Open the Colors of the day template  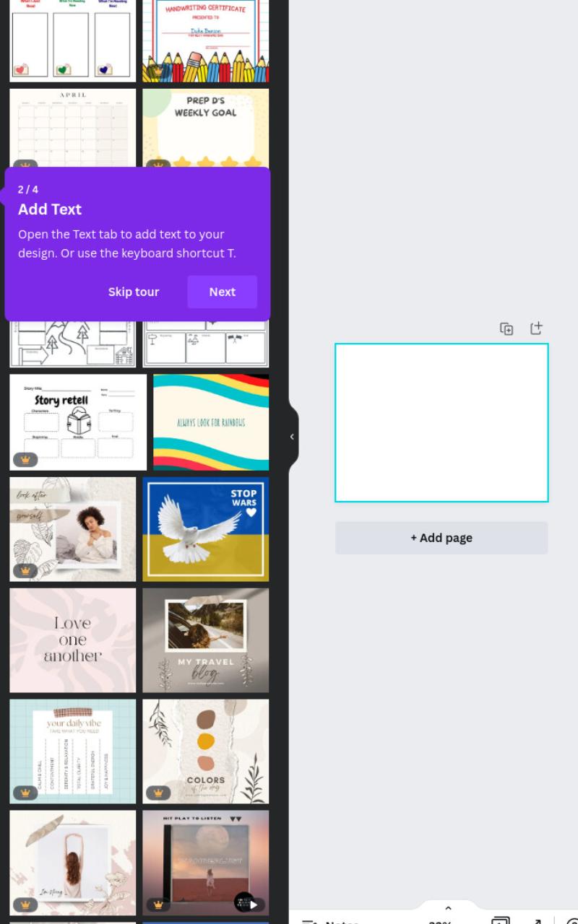click(x=206, y=751)
